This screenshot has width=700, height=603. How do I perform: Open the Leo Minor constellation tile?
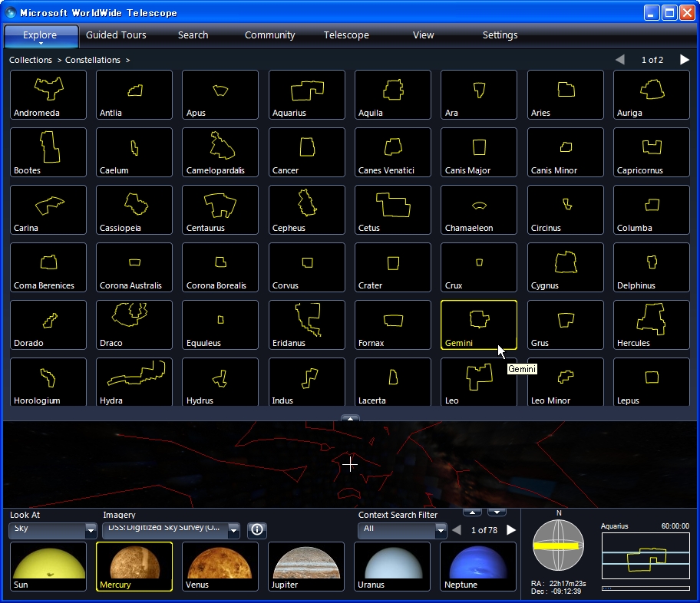tap(565, 382)
